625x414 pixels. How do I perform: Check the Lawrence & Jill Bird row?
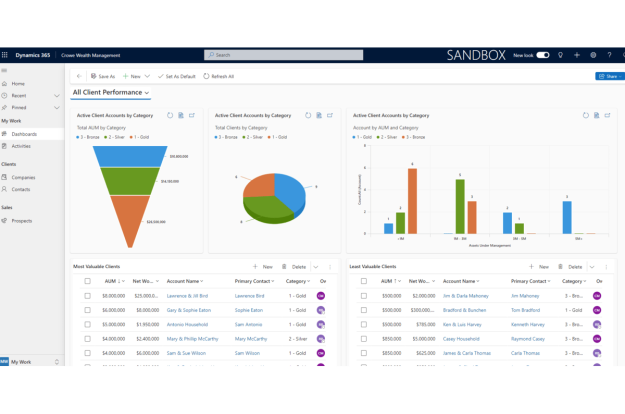[x=88, y=296]
